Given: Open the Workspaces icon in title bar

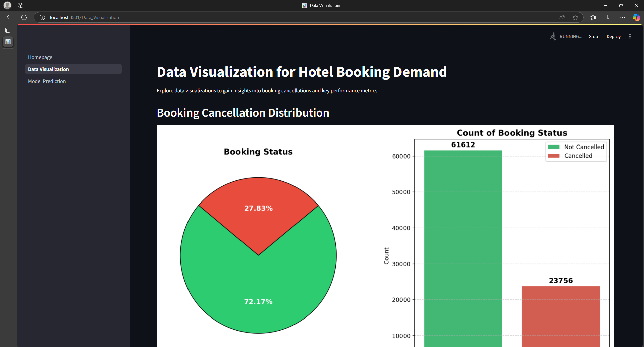Looking at the screenshot, I should [21, 5].
